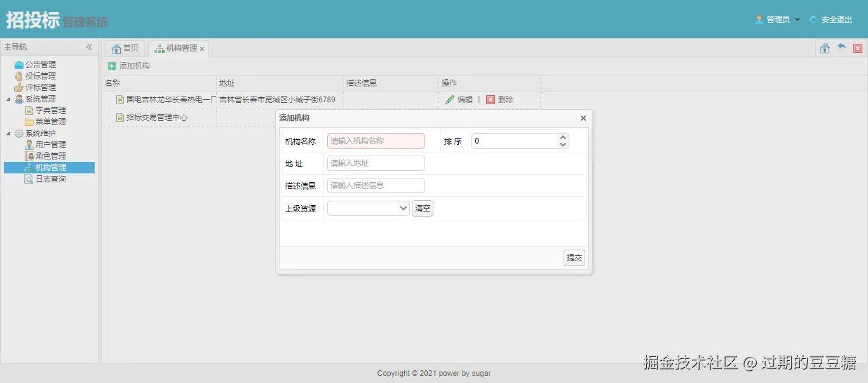This screenshot has height=383, width=868.
Task: Click the undo arrow icon in top-right toolbar
Action: point(841,48)
